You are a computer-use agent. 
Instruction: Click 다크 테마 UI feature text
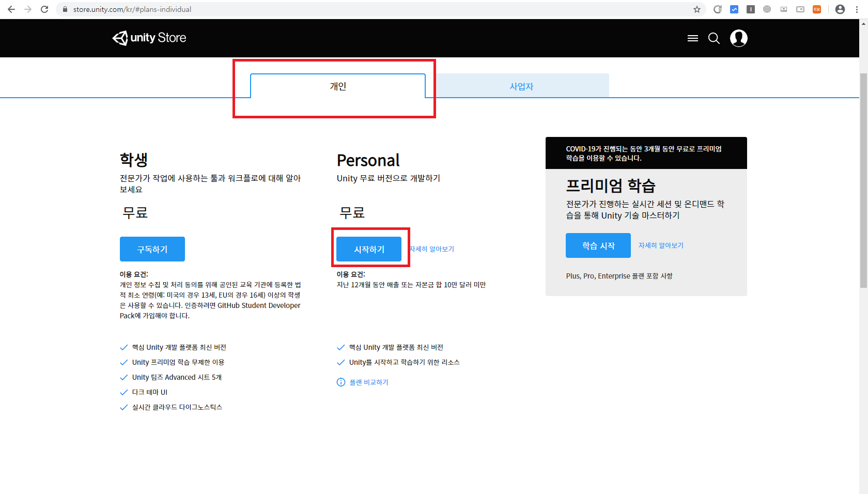[150, 392]
